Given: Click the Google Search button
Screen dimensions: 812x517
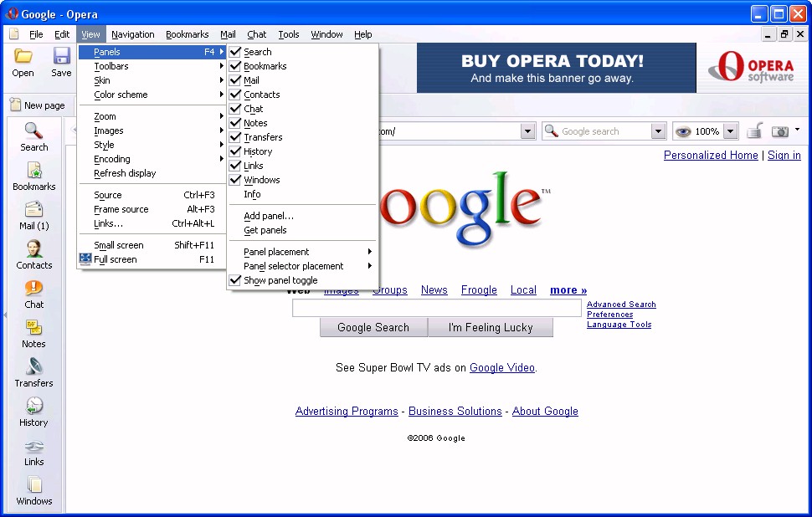Looking at the screenshot, I should pos(373,327).
